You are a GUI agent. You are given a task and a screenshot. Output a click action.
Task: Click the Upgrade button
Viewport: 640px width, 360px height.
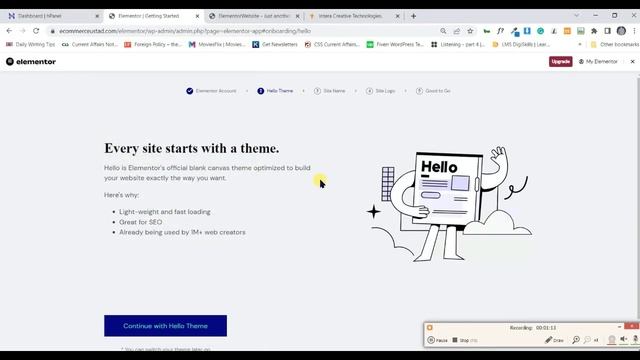[560, 62]
